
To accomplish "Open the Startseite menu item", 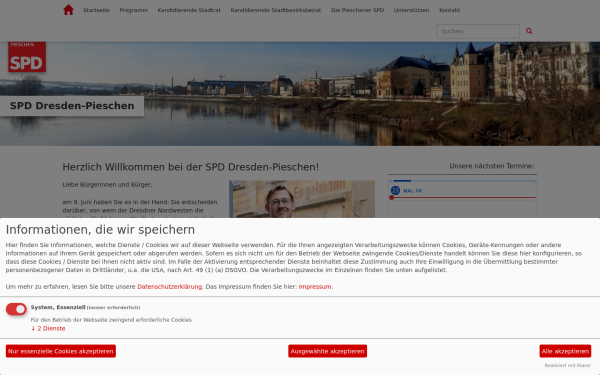I will 96,10.
